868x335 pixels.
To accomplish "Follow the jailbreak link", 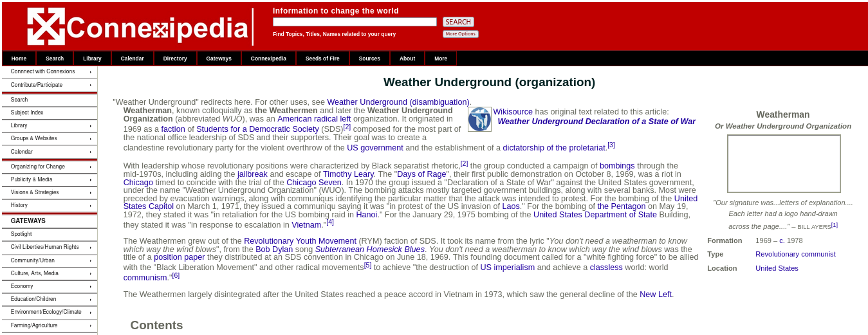I will [x=252, y=174].
